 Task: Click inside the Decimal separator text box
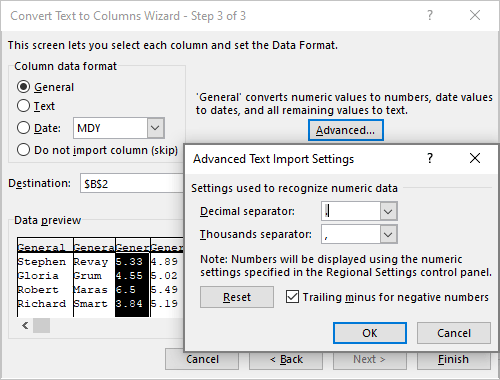point(351,211)
